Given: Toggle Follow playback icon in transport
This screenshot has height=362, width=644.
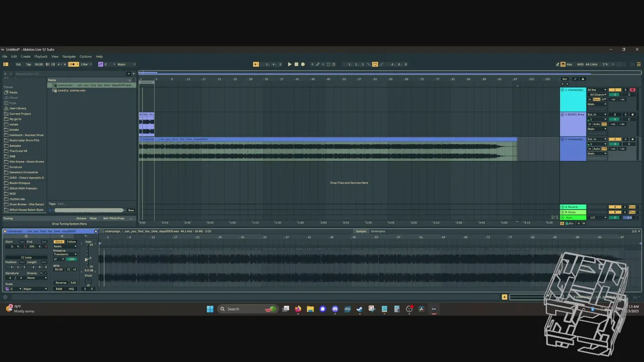Looking at the screenshot, I should (x=256, y=64).
